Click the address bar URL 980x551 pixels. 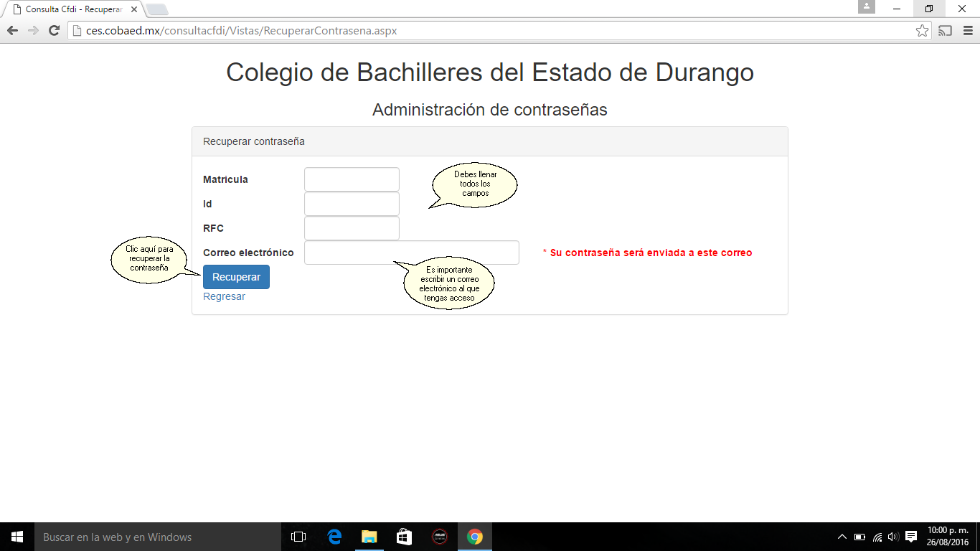(x=241, y=31)
